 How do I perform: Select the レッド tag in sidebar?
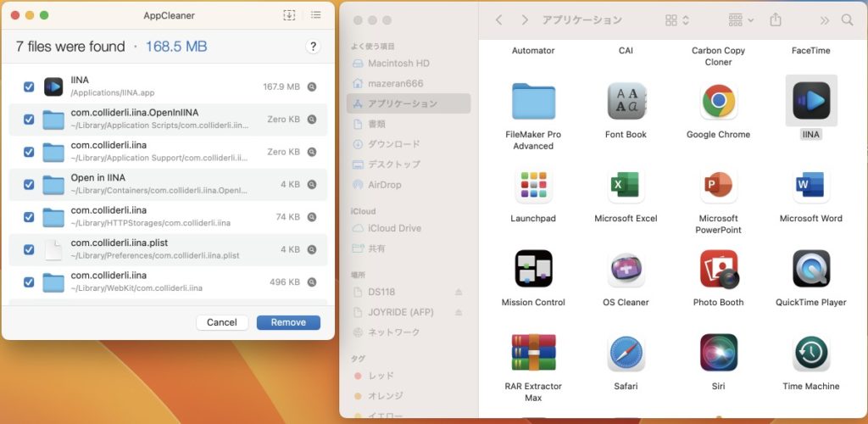coord(409,376)
